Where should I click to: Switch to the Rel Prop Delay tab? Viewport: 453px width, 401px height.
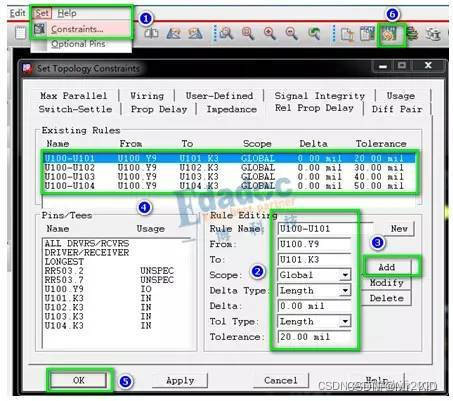[314, 108]
